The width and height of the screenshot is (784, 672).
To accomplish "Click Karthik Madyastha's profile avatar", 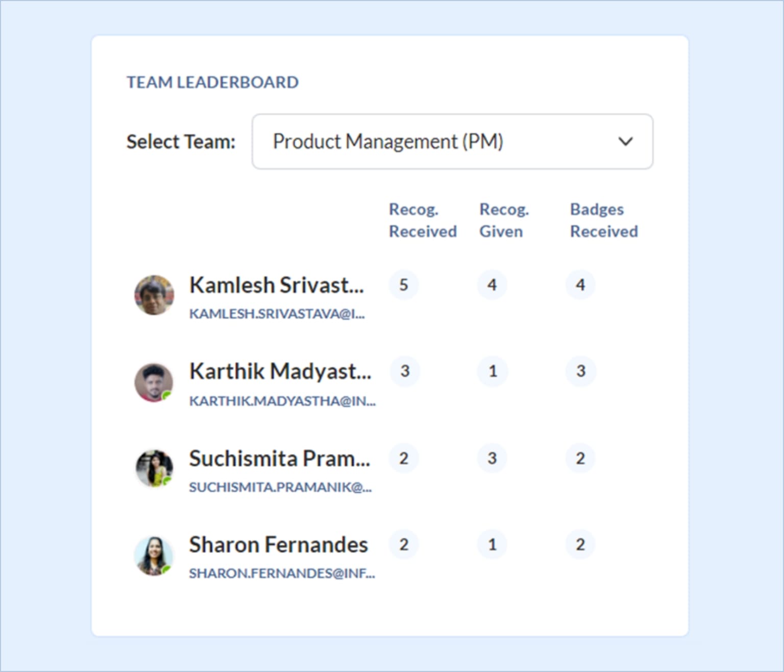I will 154,382.
